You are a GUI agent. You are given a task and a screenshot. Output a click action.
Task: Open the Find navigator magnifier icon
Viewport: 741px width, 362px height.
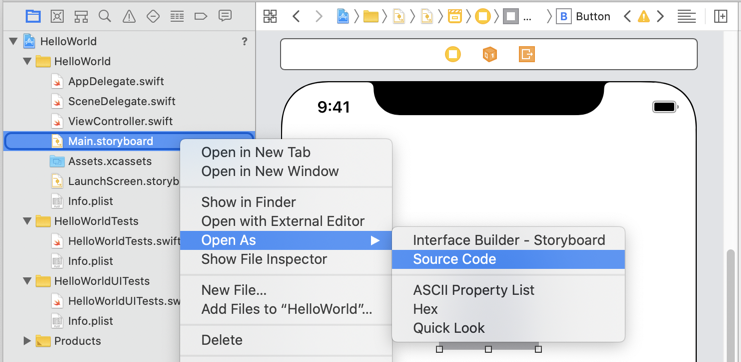(105, 17)
